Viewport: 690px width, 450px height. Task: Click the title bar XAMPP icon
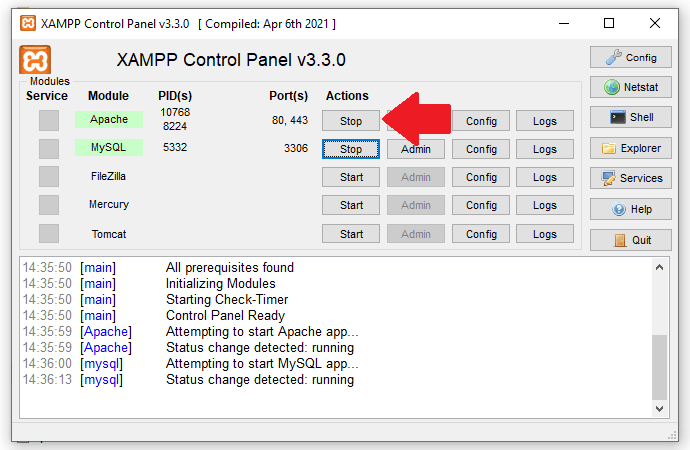[x=28, y=23]
